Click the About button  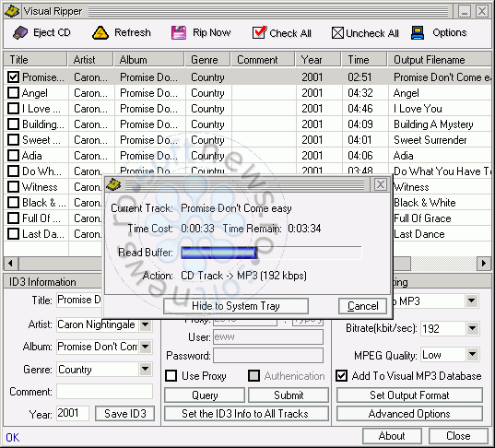tap(392, 436)
